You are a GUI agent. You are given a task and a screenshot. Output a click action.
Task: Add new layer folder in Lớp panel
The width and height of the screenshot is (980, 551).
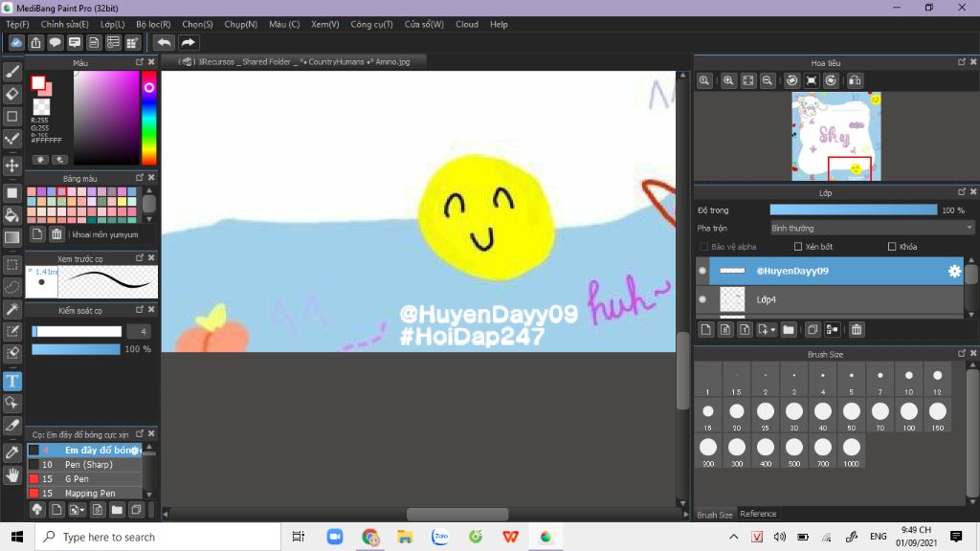coord(789,329)
